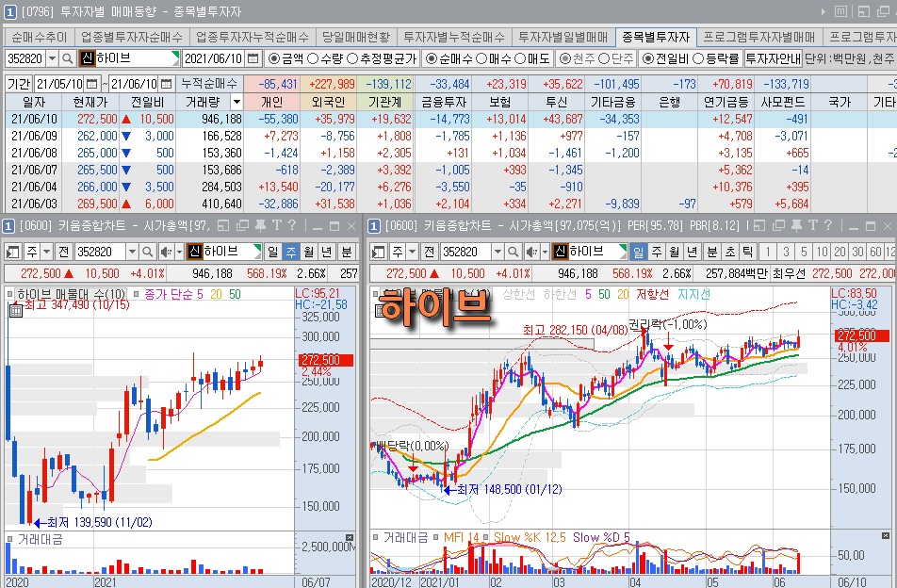Click the speaker icon in the right chart

click(x=531, y=252)
